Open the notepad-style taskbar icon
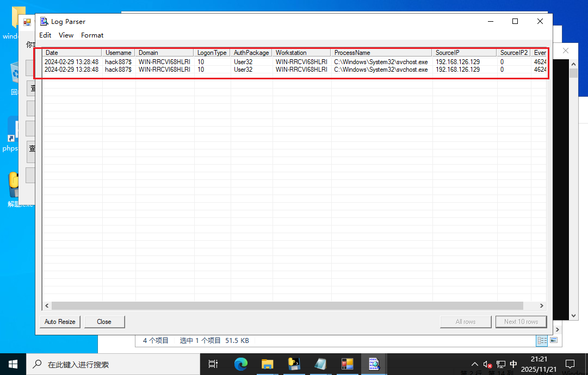 click(x=320, y=364)
